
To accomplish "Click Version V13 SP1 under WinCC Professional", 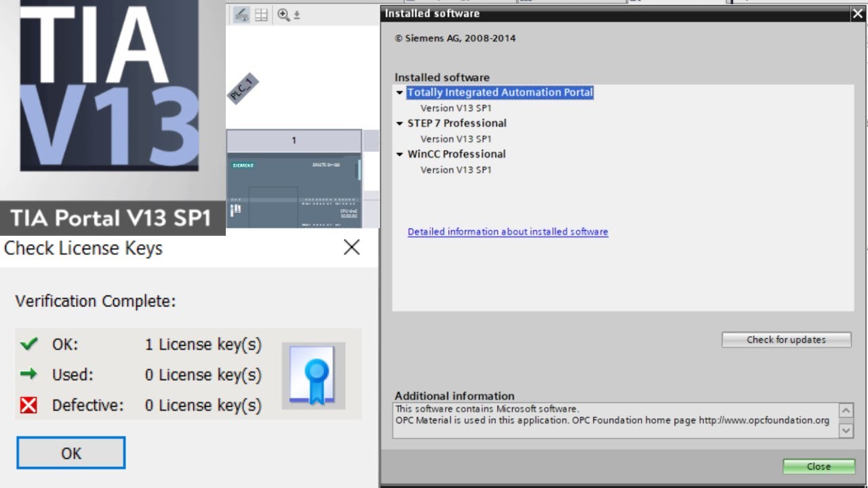I will pyautogui.click(x=456, y=170).
